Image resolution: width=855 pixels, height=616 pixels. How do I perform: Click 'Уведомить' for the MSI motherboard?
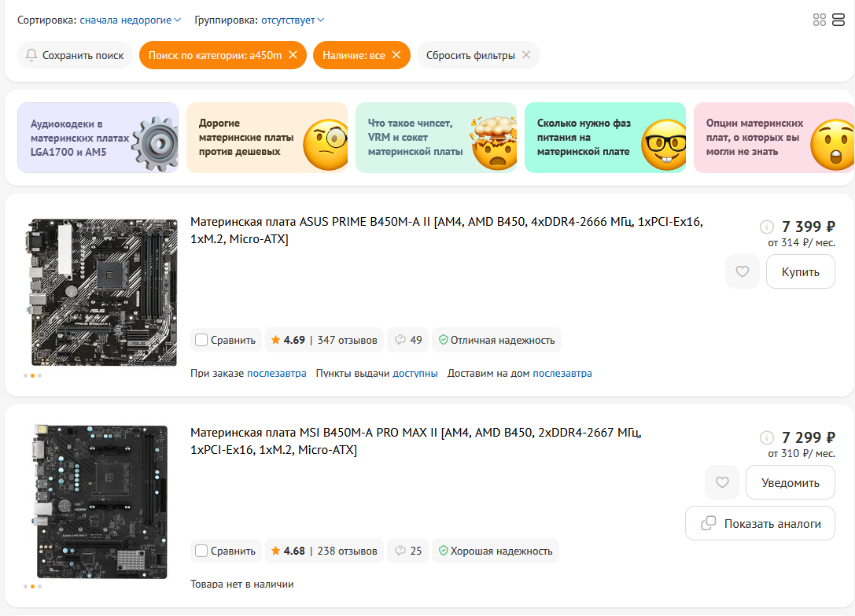791,482
